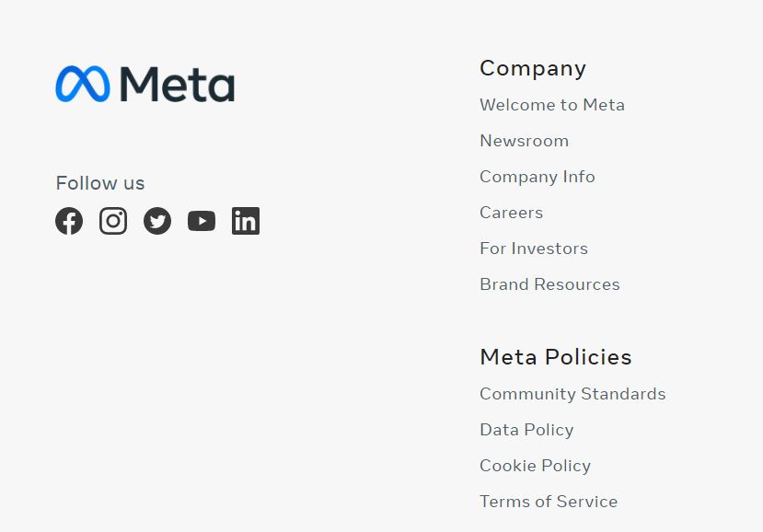This screenshot has width=763, height=532.
Task: Open the Instagram social icon
Action: point(113,221)
